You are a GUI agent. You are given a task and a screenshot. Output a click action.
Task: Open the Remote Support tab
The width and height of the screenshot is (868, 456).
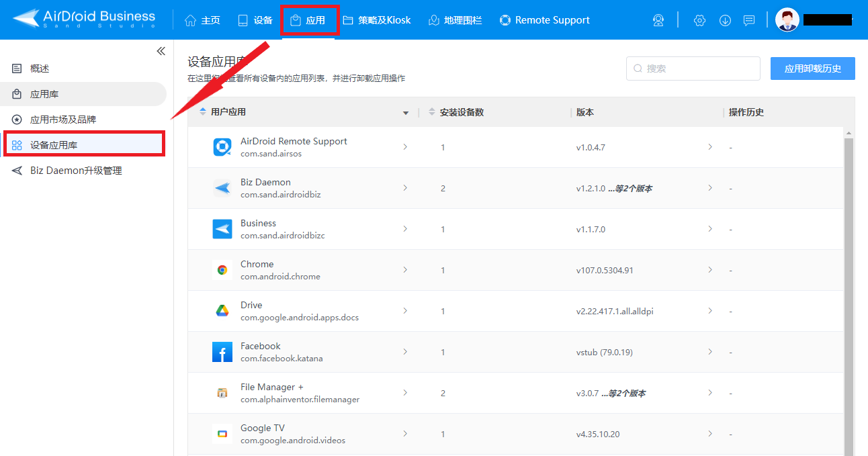(544, 20)
